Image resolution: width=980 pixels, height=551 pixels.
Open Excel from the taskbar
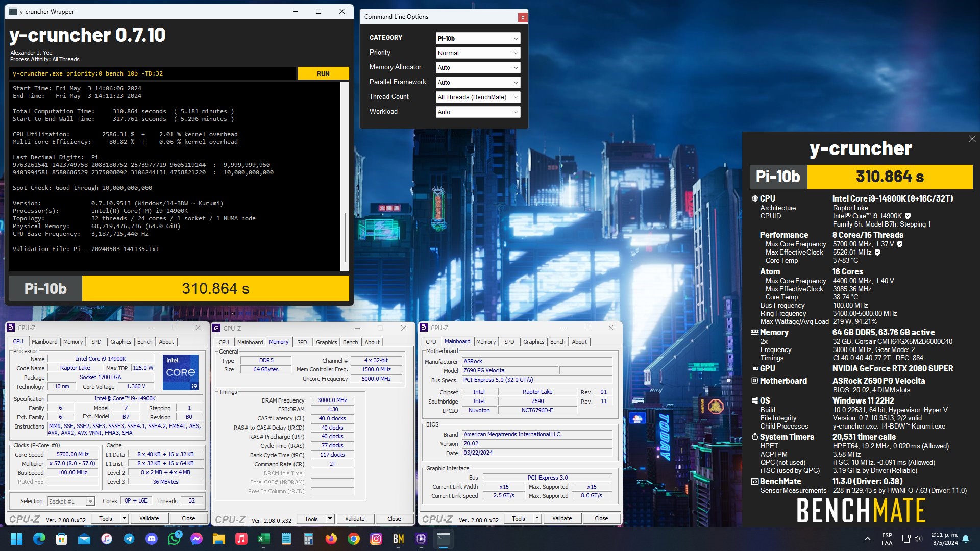264,539
